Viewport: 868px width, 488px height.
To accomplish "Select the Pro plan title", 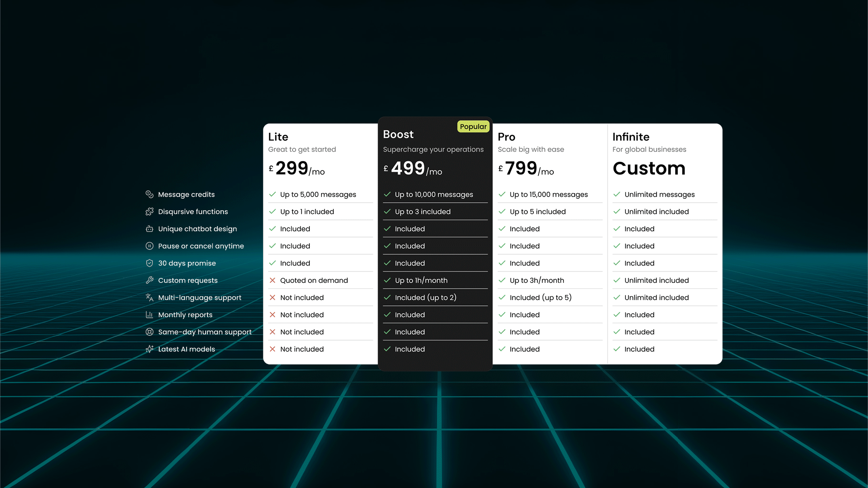I will (x=506, y=137).
